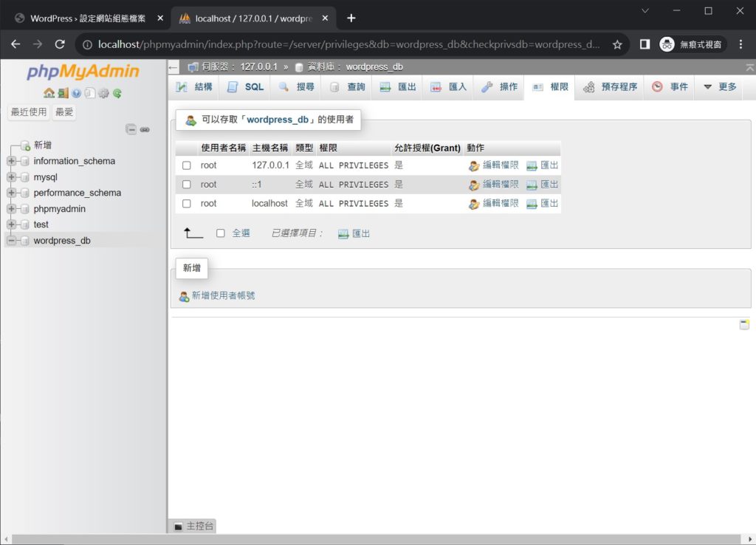Switch to the 事件 tab

(x=670, y=87)
